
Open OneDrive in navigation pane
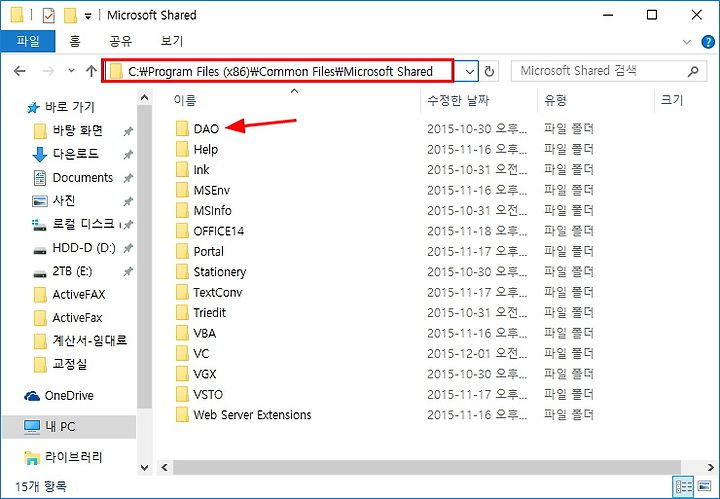pyautogui.click(x=69, y=396)
